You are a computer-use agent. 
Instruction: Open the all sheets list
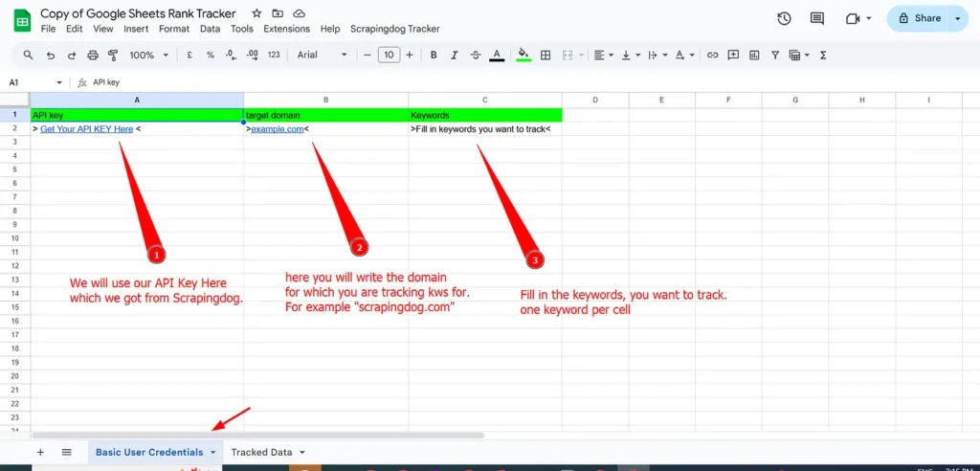67,452
